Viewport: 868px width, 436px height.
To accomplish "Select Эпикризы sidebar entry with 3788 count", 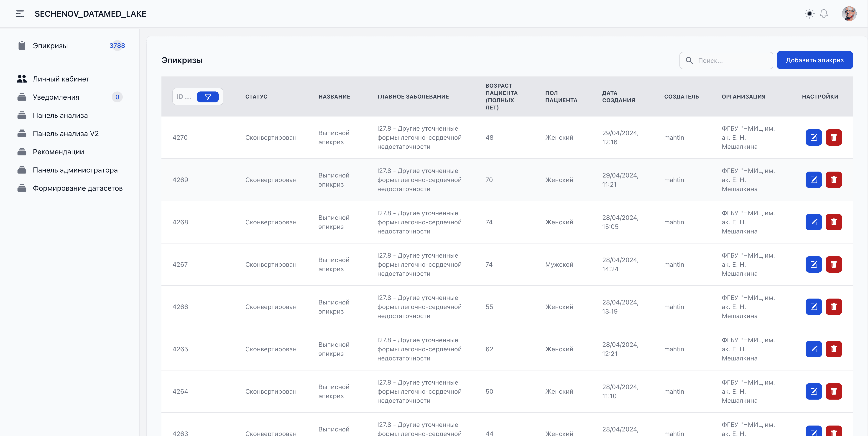I will click(50, 46).
